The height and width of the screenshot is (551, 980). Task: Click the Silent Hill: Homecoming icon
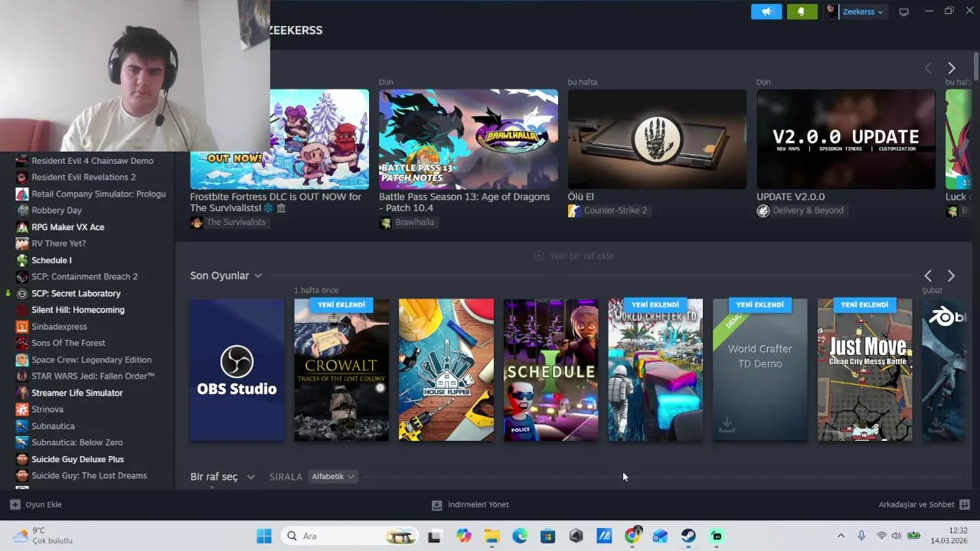click(x=22, y=310)
